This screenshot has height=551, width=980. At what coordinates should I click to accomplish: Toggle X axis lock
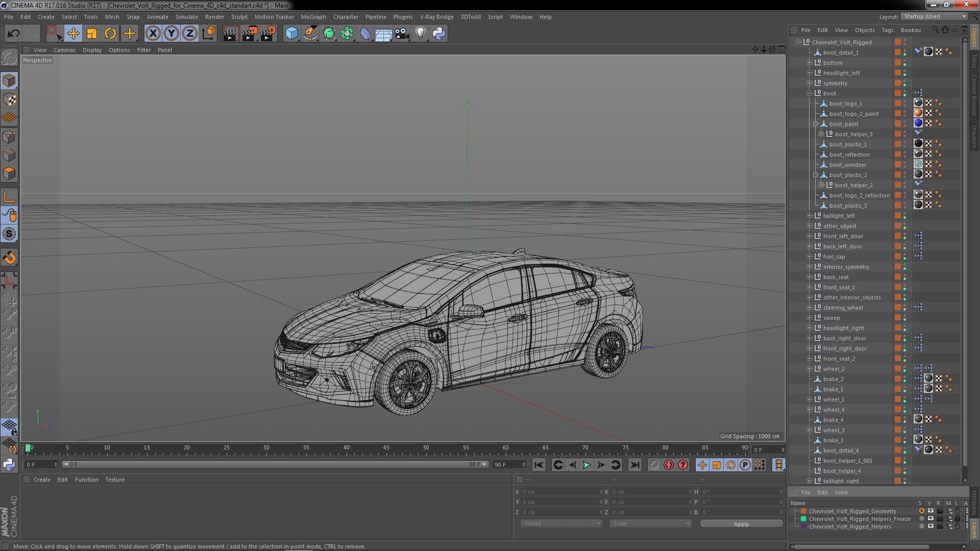(153, 34)
